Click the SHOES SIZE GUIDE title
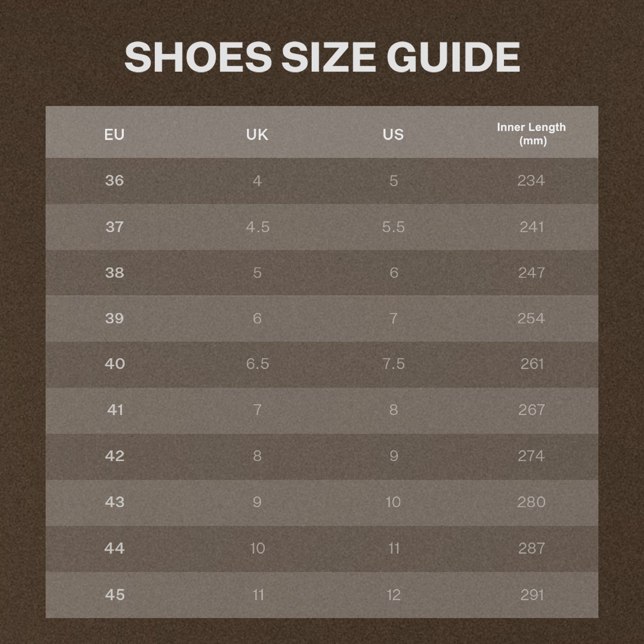Screen dimensions: 644x644 pyautogui.click(x=322, y=57)
